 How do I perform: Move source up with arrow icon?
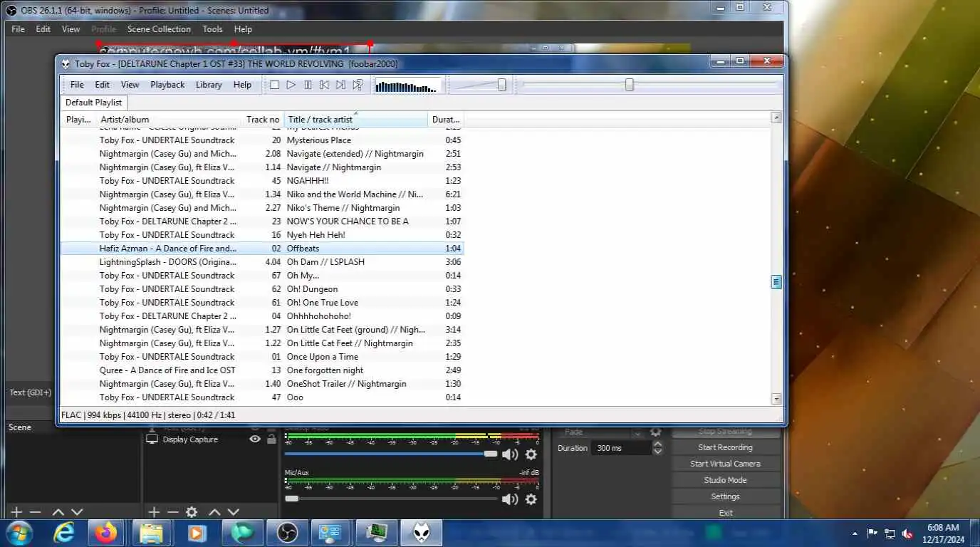coord(214,512)
